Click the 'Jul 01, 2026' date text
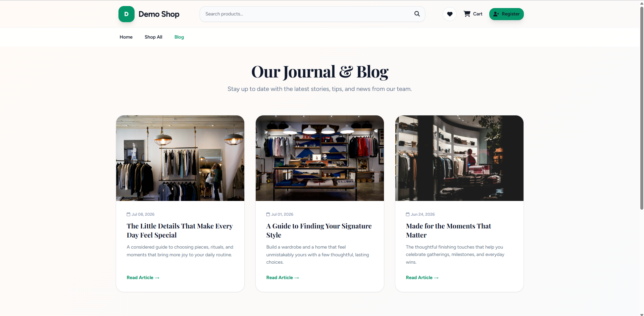 pyautogui.click(x=282, y=214)
